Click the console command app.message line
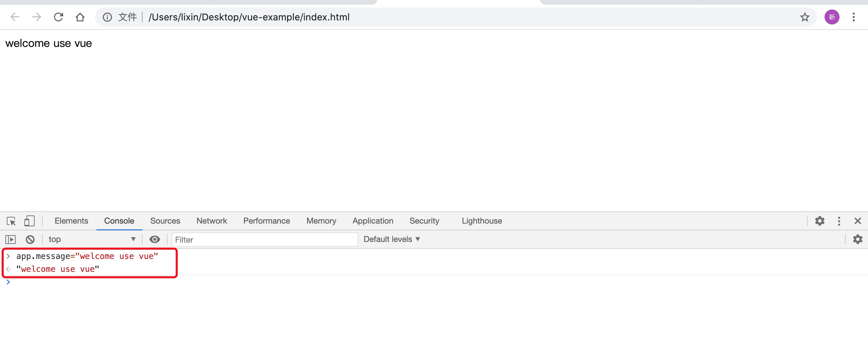The width and height of the screenshot is (868, 350). [x=87, y=256]
